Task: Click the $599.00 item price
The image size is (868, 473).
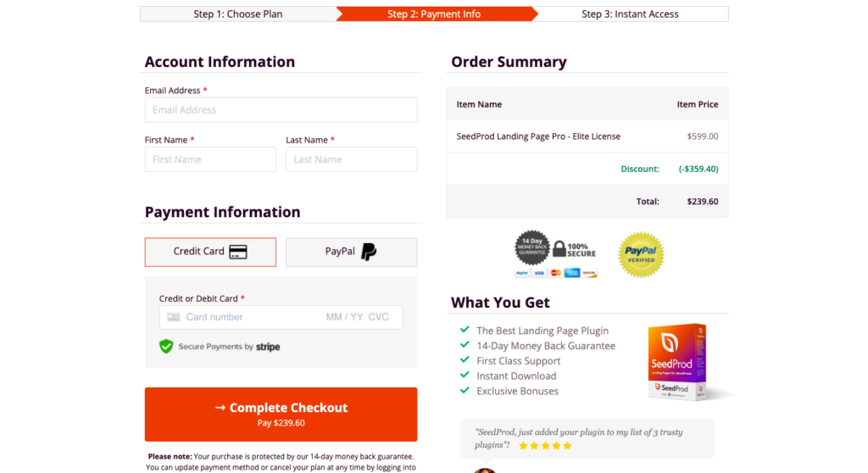Action: click(x=703, y=136)
